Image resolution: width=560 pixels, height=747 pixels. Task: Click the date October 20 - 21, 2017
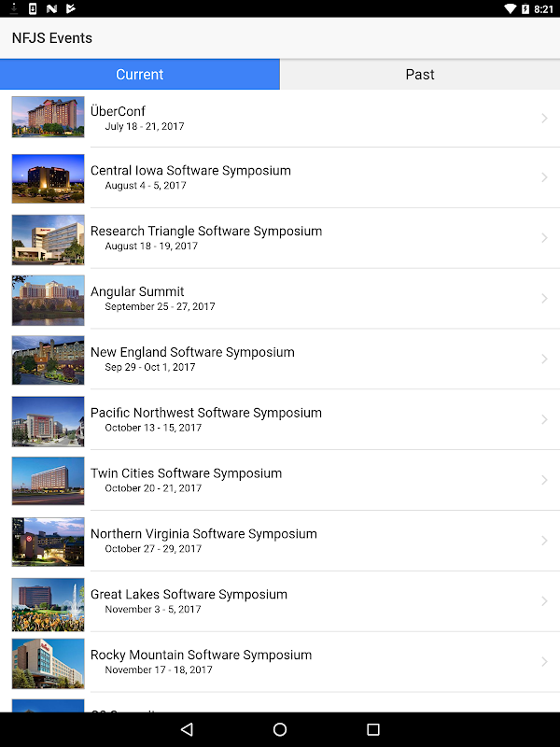point(153,487)
